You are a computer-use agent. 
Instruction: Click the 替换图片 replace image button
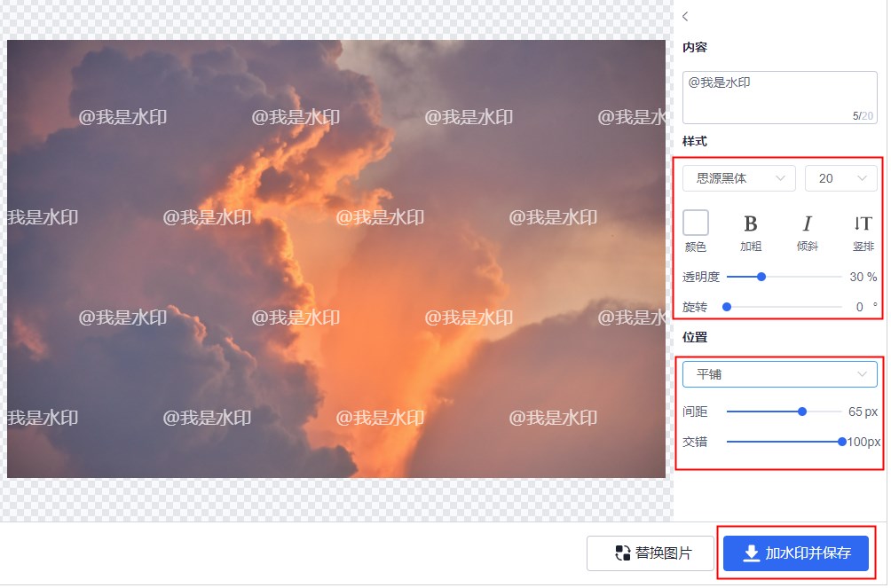coord(651,553)
